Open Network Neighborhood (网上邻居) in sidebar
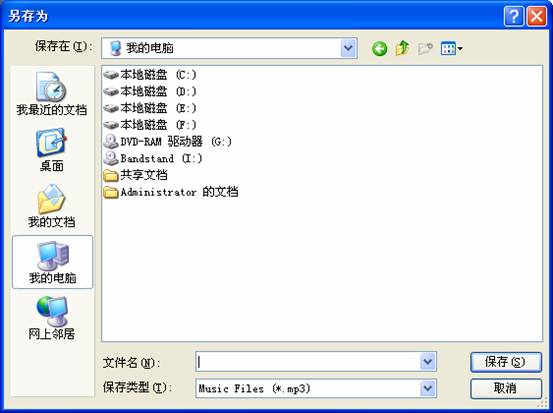The width and height of the screenshot is (553, 413). [51, 318]
